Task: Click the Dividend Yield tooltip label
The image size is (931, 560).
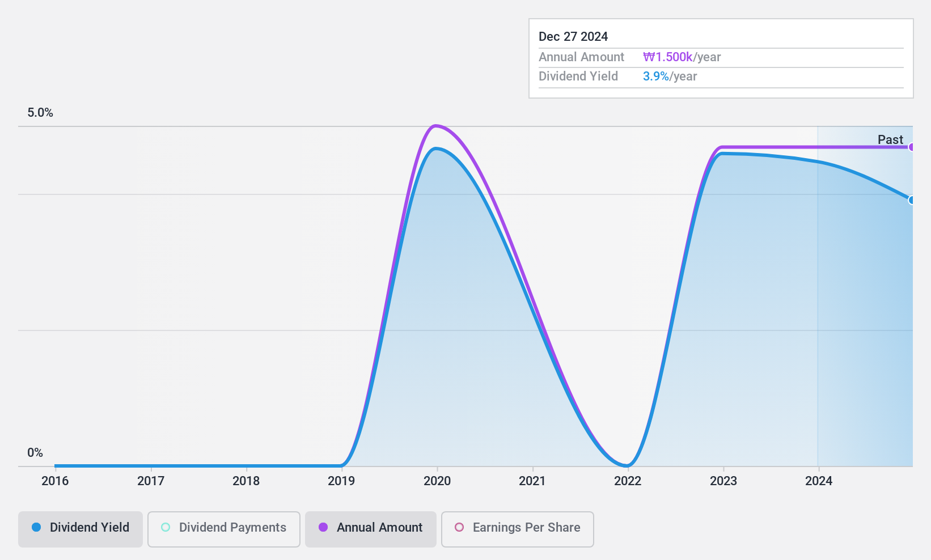Action: coord(578,77)
